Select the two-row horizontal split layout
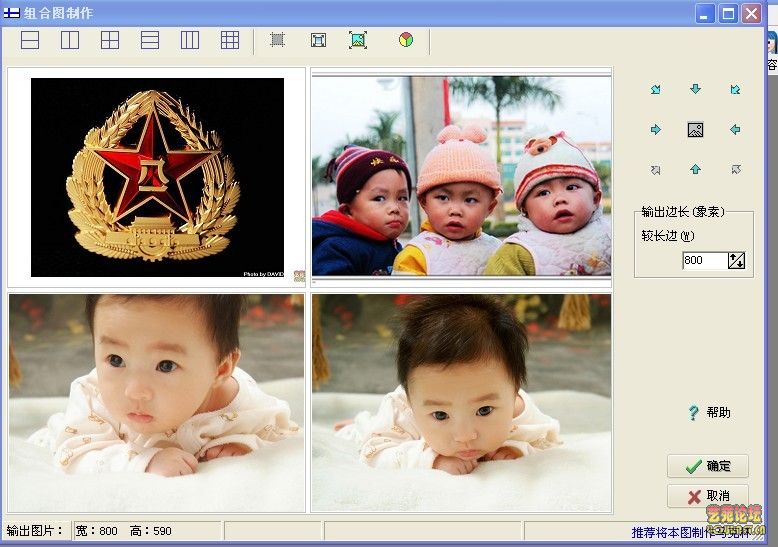The width and height of the screenshot is (778, 547). [30, 40]
